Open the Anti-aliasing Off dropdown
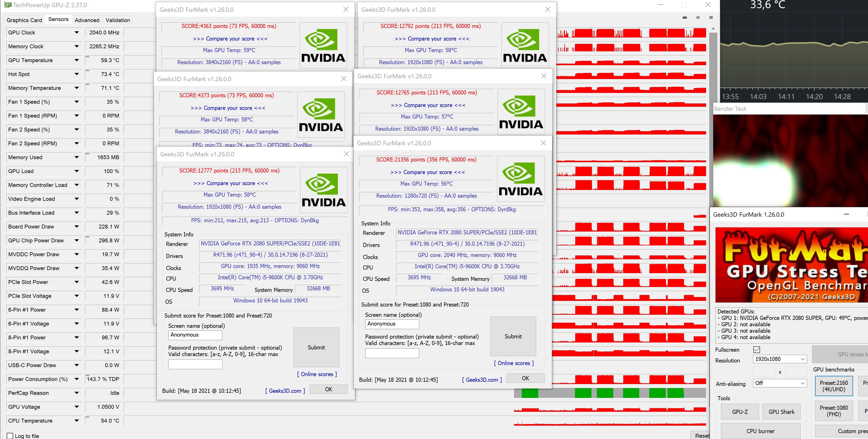 click(780, 383)
